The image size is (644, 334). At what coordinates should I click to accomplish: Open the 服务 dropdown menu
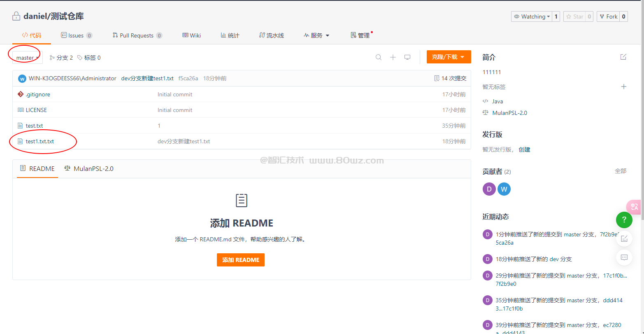pos(316,35)
